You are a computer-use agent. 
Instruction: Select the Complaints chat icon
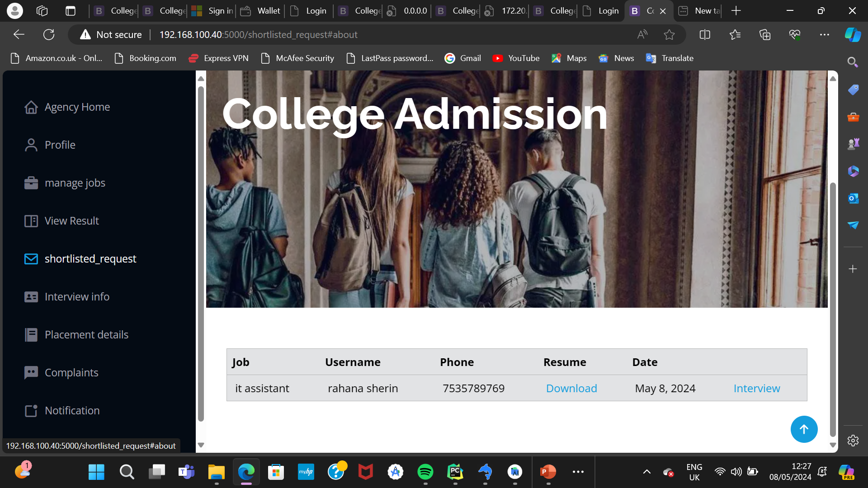[31, 372]
